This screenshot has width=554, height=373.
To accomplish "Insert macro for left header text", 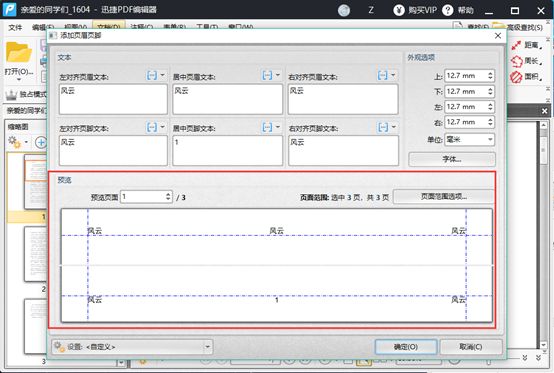I will pyautogui.click(x=152, y=75).
